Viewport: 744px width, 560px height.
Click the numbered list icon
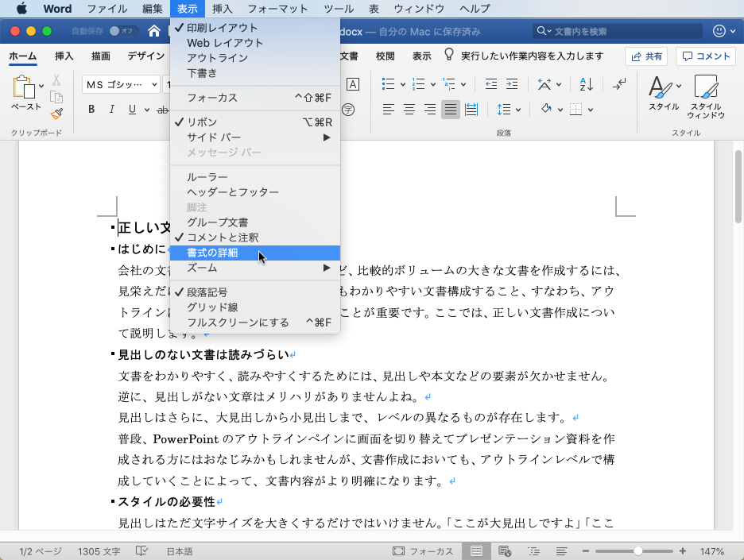click(418, 84)
